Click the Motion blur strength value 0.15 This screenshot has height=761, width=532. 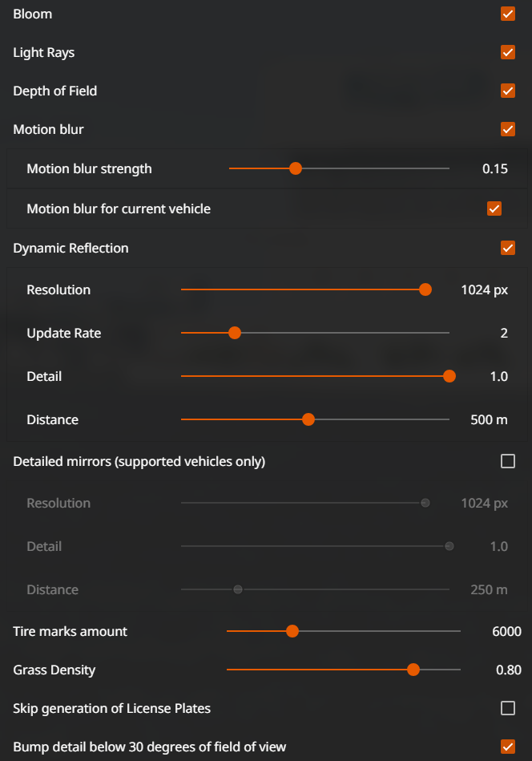point(495,168)
